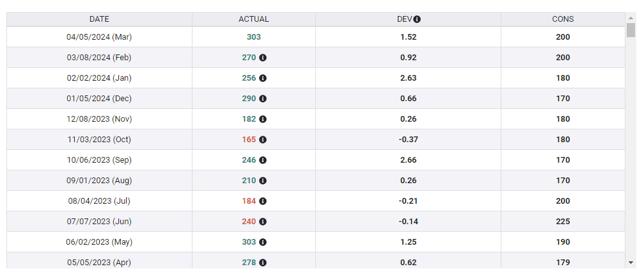Click info icon beside 278 April value
The image size is (644, 278).
(263, 263)
